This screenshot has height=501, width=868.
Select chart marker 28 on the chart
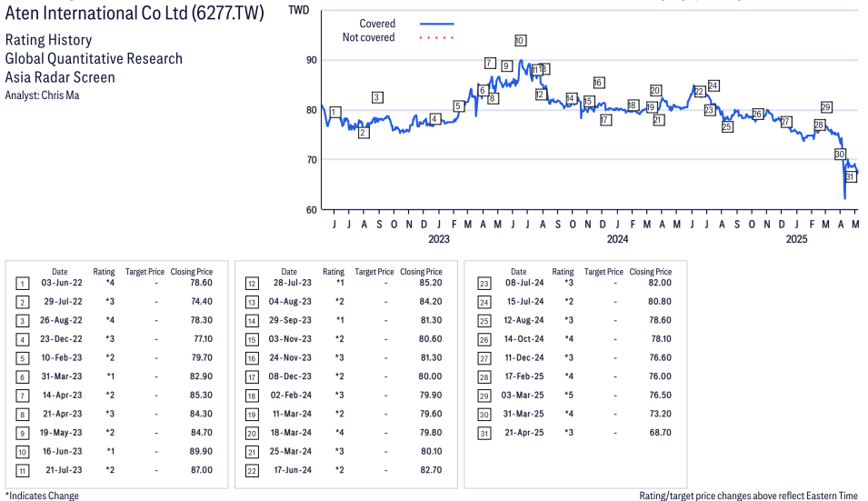[x=820, y=125]
